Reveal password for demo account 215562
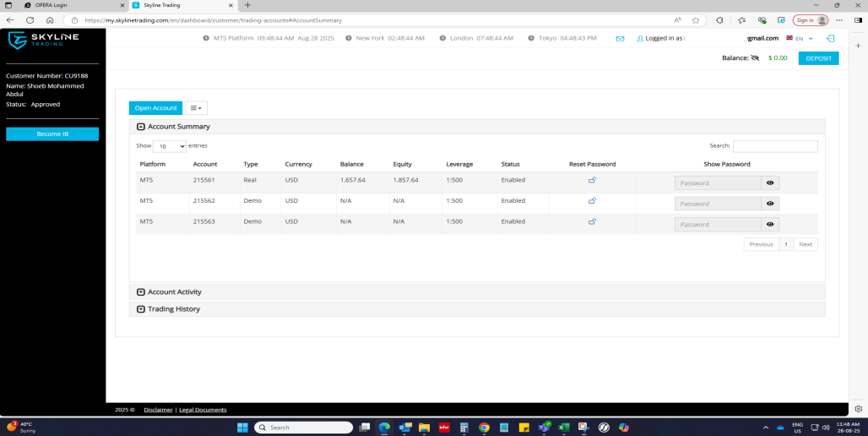This screenshot has height=436, width=868. point(770,204)
